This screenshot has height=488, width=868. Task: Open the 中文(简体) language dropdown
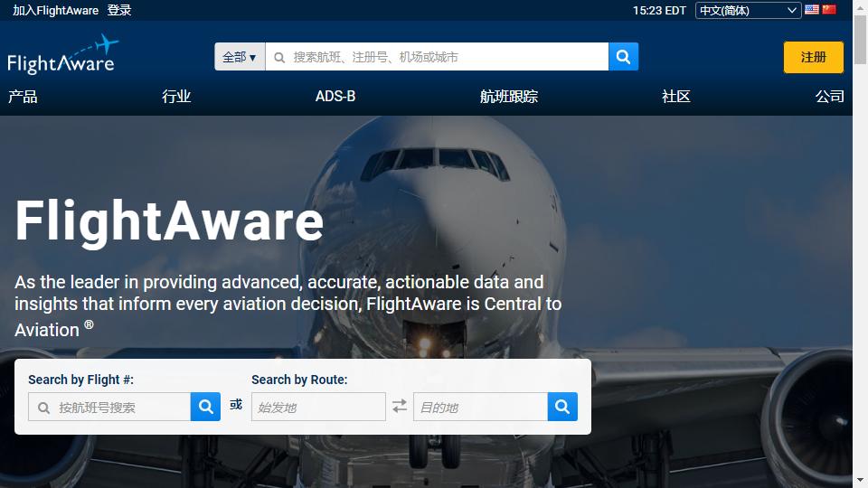(x=748, y=11)
